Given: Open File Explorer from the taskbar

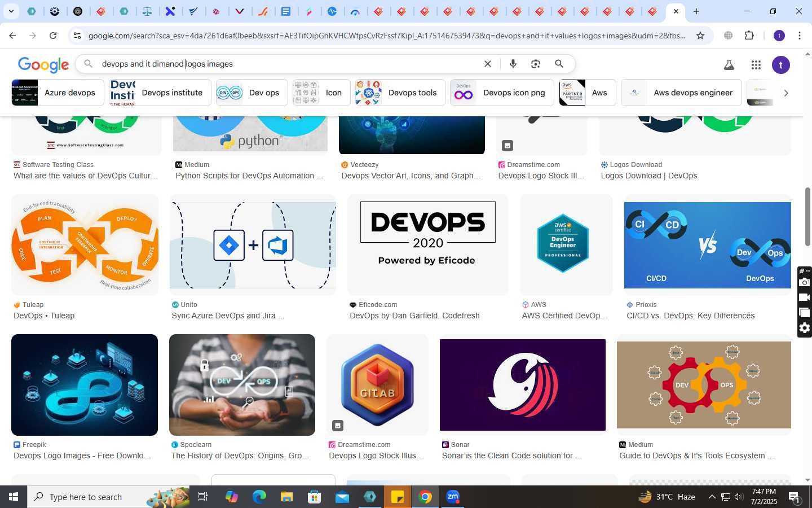Looking at the screenshot, I should (287, 497).
